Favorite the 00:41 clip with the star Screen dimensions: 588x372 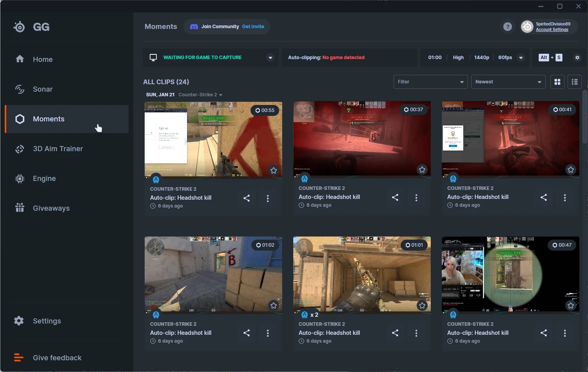(571, 170)
